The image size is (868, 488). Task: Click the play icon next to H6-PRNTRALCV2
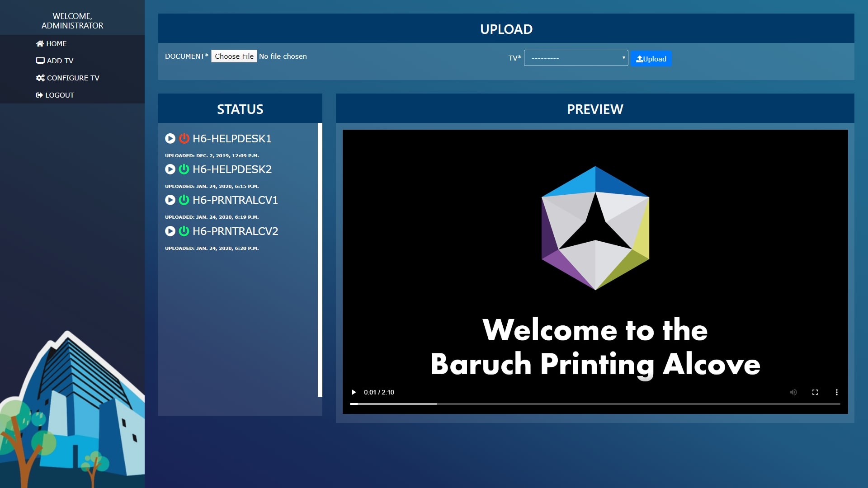tap(170, 231)
